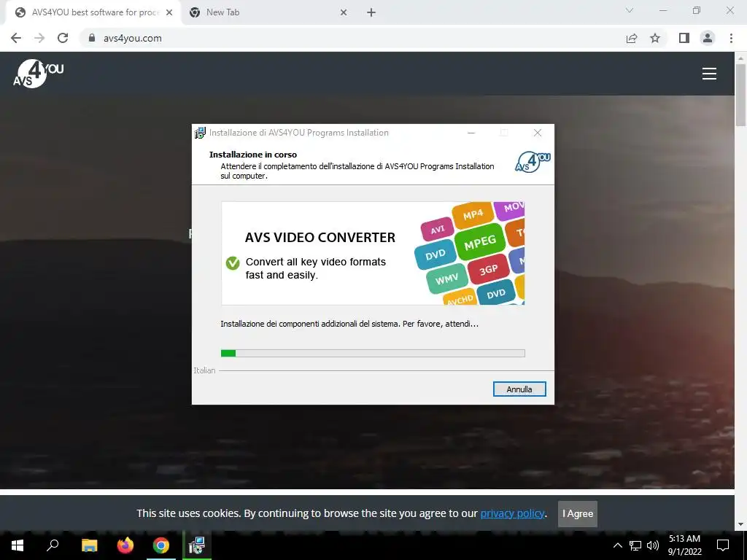Close the AVS4YOU installer window
Screen dimensions: 747x560
tap(538, 133)
